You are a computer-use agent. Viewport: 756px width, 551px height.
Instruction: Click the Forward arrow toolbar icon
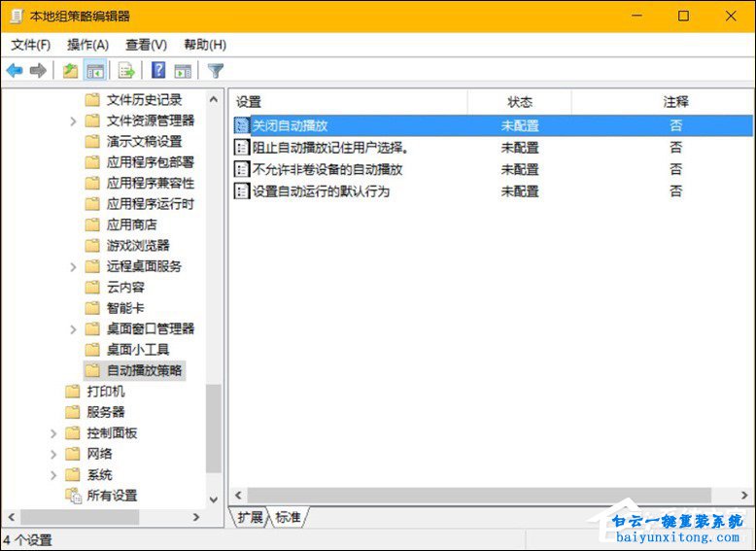38,71
